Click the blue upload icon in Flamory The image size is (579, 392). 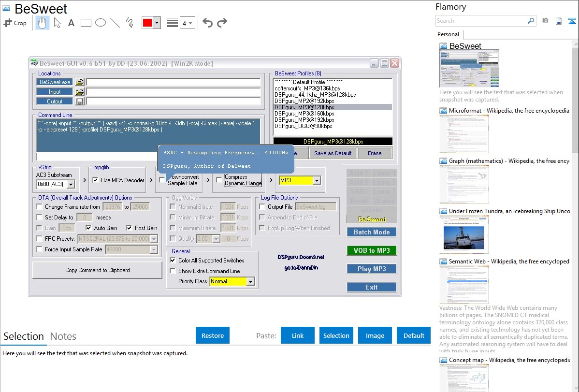(x=572, y=21)
